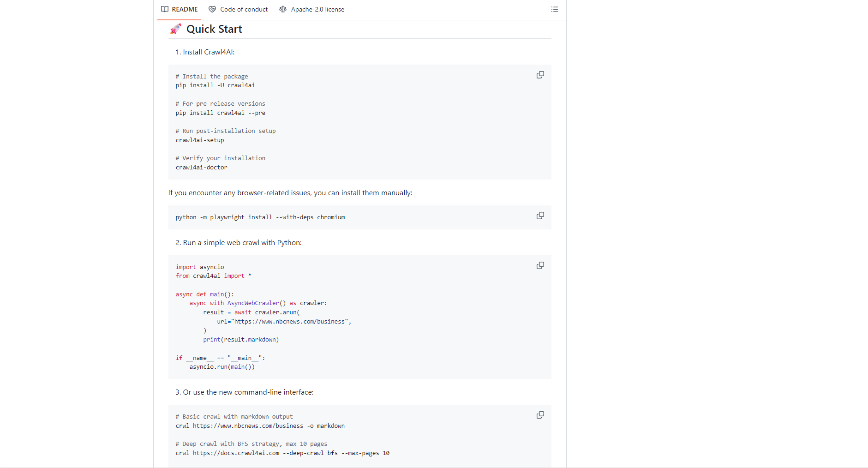Copy the pip install code block
This screenshot has height=468, width=868.
[540, 75]
